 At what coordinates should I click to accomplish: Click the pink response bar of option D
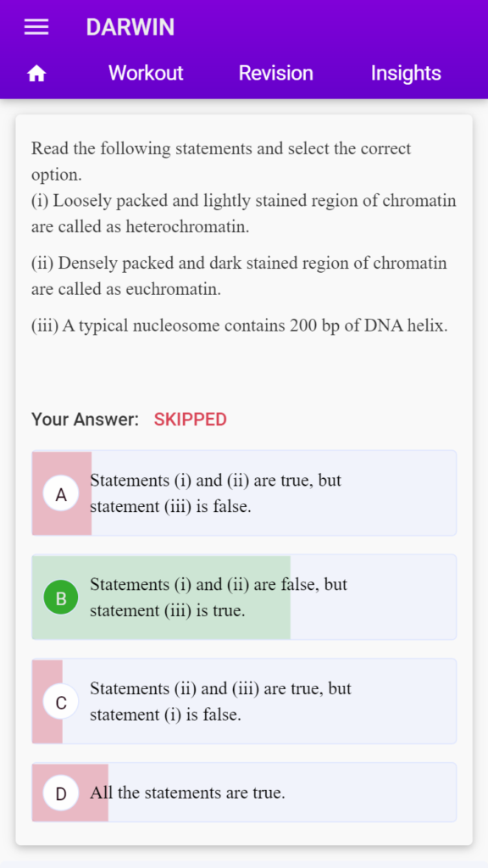point(70,793)
